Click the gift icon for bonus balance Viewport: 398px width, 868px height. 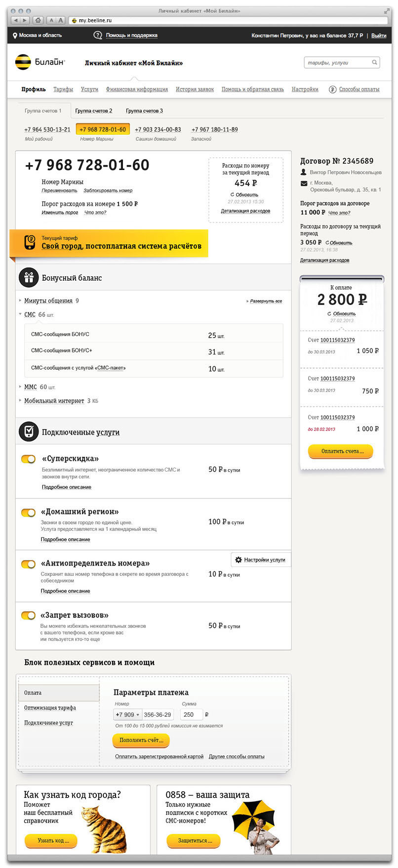(x=29, y=277)
